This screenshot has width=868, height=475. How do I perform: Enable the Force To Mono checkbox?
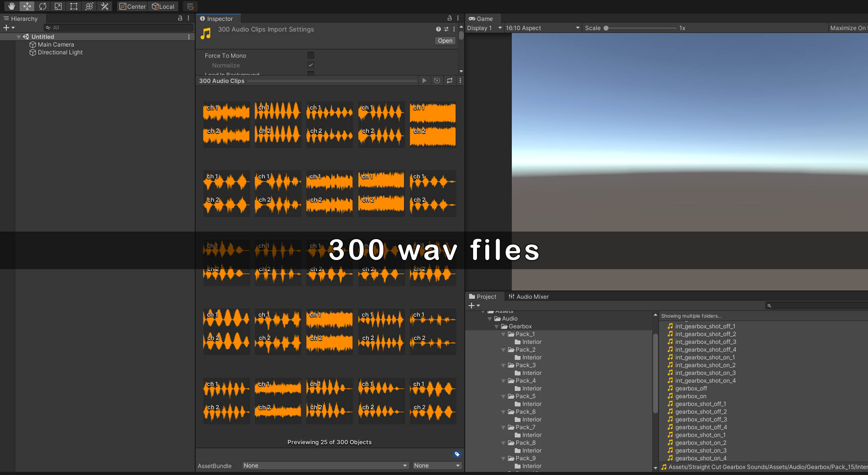[311, 55]
